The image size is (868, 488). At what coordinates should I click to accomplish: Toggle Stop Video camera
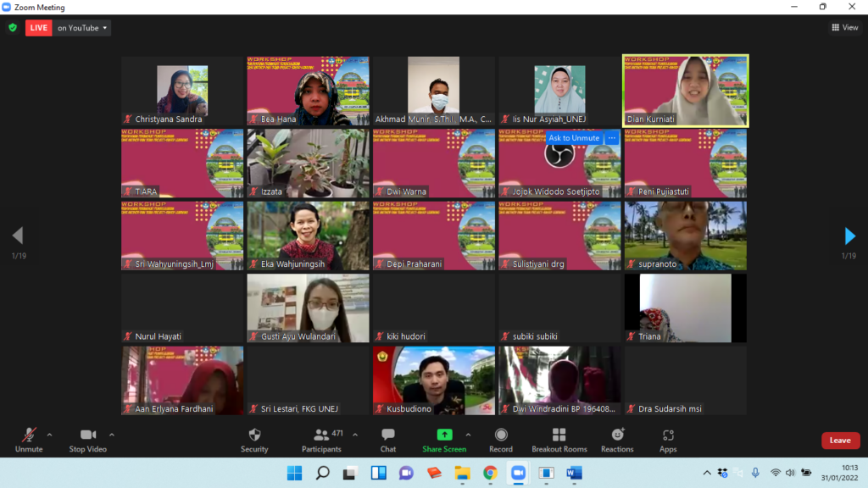click(87, 439)
